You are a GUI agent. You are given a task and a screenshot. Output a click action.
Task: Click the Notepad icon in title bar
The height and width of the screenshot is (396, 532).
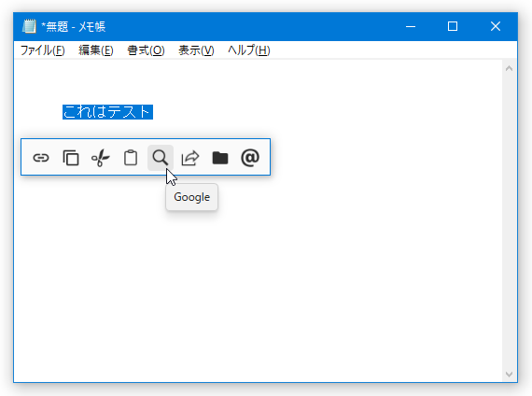coord(29,26)
